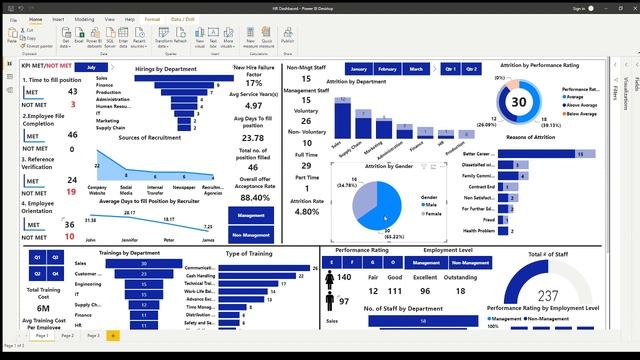Toggle the Q1 training slicer
Viewport: 640px width, 360px height.
[x=37, y=258]
